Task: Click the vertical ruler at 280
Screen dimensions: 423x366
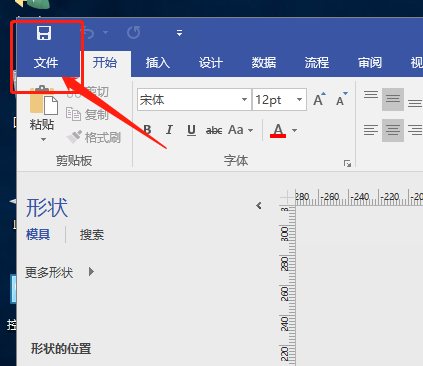Action: pyautogui.click(x=284, y=263)
